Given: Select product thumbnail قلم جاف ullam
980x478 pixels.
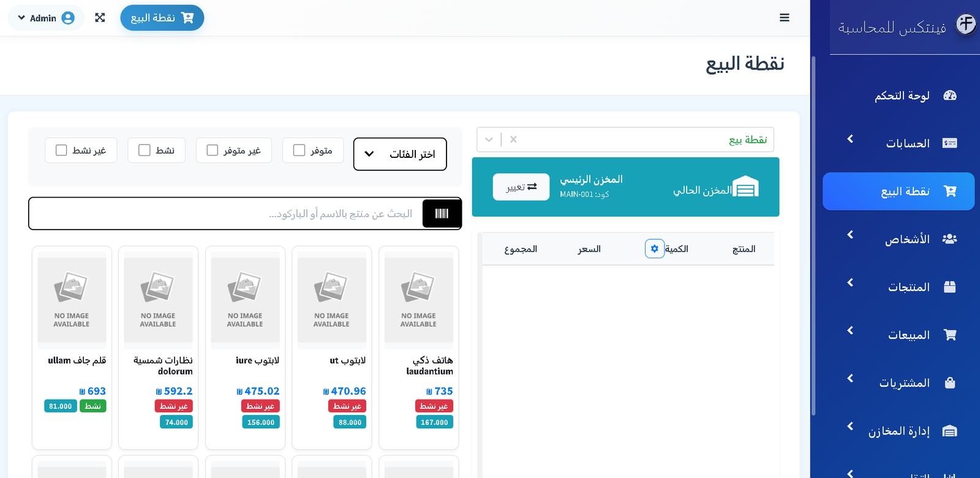Looking at the screenshot, I should (72, 299).
